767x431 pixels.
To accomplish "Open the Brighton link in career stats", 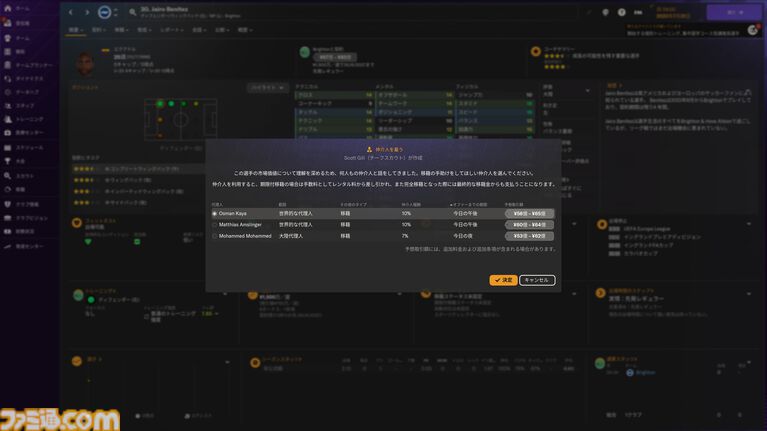I will pos(645,373).
